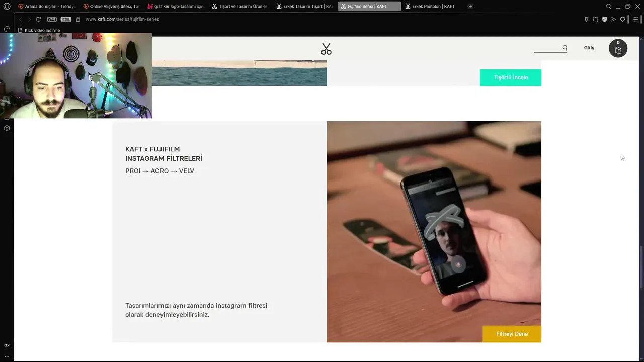Screen dimensions: 644x362
Task: Go forward with the forward arrow
Action: tap(29, 19)
